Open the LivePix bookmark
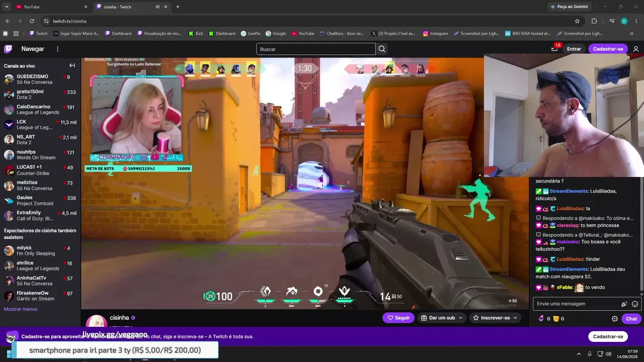This screenshot has width=644, height=362. (x=251, y=34)
